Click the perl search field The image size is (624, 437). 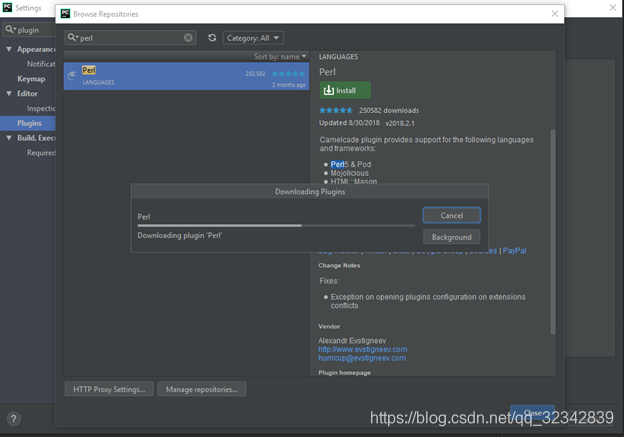pos(131,38)
